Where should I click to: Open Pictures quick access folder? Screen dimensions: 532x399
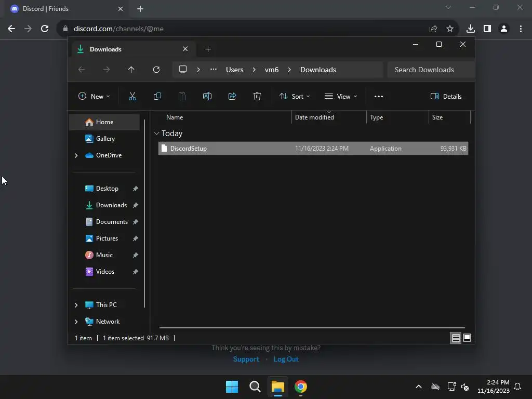pos(107,238)
